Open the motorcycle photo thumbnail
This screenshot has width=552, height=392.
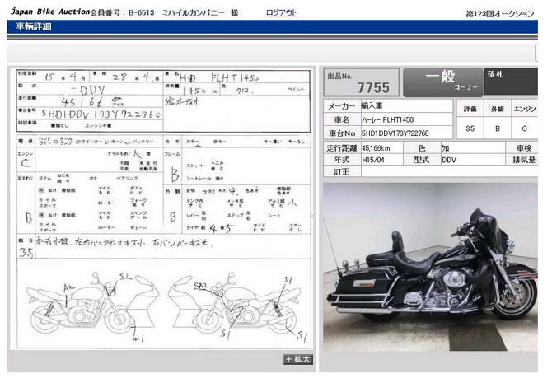[x=430, y=267]
